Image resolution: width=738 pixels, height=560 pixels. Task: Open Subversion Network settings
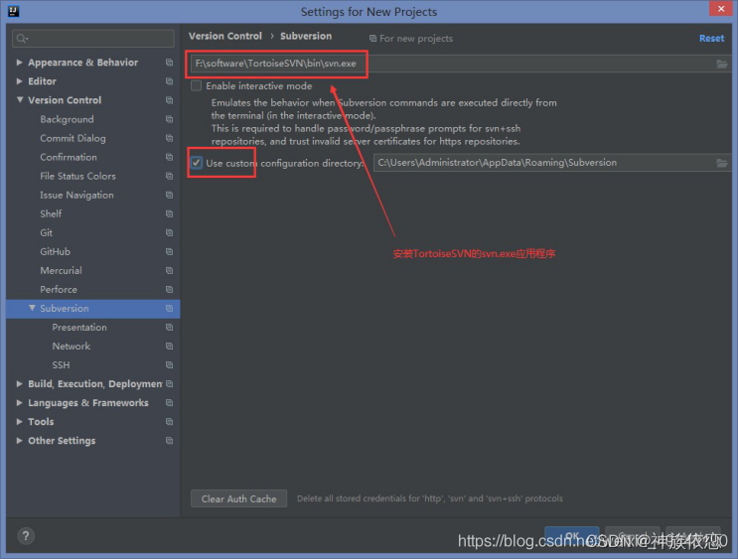point(72,346)
